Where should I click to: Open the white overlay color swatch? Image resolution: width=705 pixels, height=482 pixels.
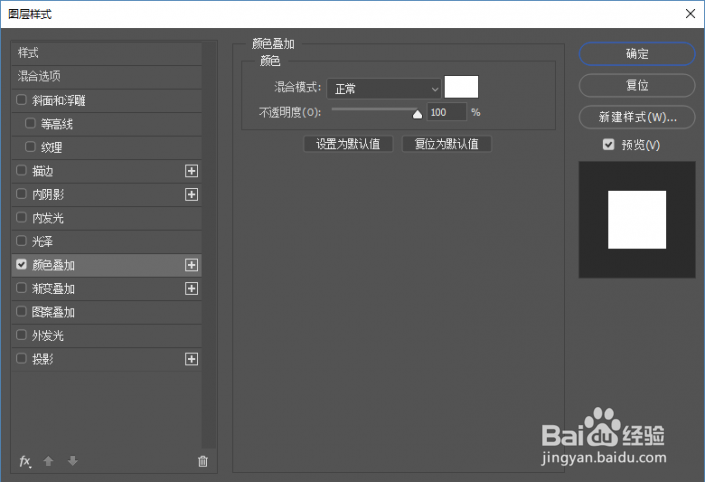(x=461, y=87)
